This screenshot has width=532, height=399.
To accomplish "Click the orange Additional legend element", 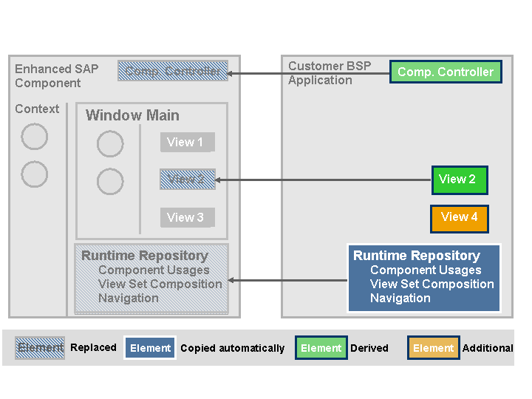I will [434, 348].
